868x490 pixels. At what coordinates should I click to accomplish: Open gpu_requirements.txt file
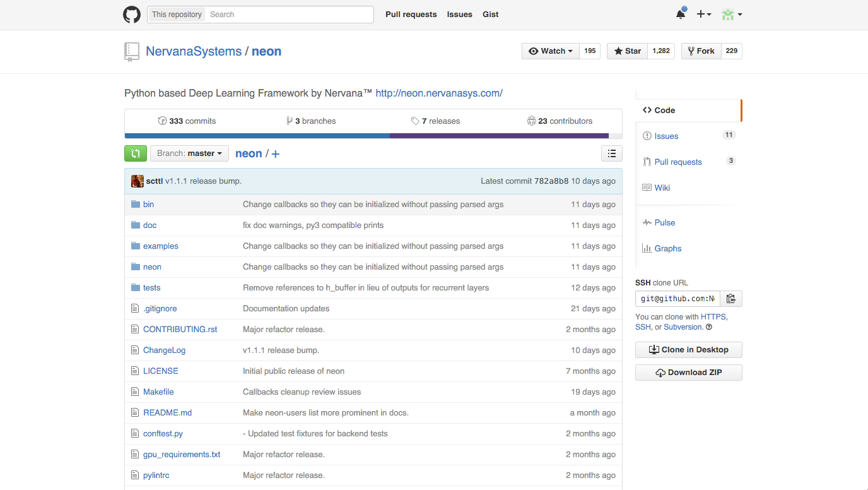182,455
